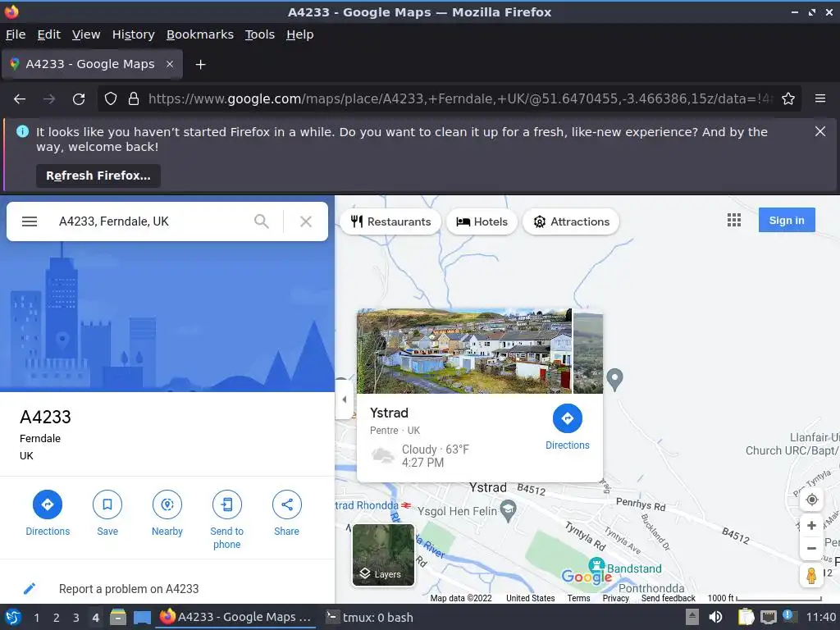
Task: Click Send feedback link
Action: [x=668, y=598]
